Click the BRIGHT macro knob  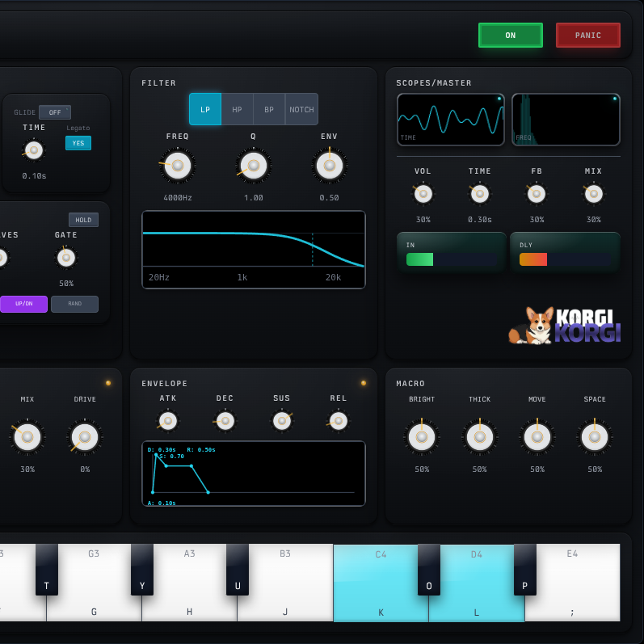tap(422, 437)
